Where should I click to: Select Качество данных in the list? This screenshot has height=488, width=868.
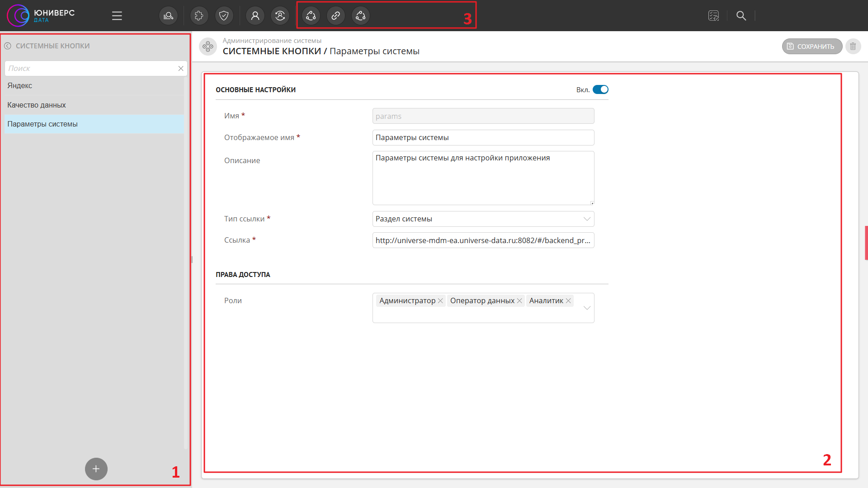(37, 105)
